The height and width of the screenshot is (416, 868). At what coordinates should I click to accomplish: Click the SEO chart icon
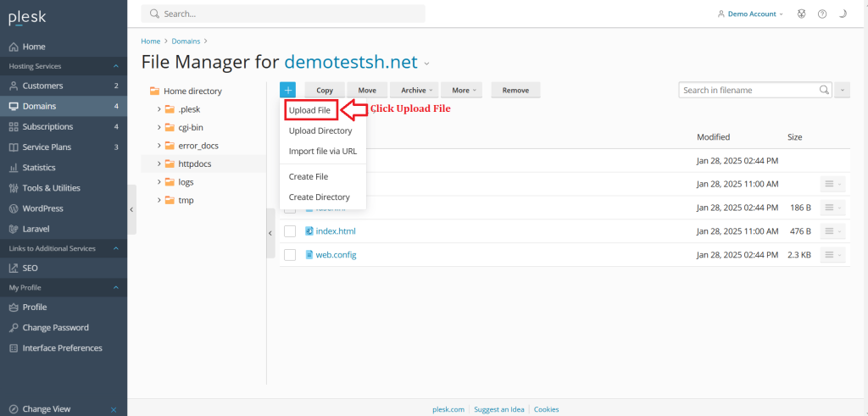click(14, 269)
